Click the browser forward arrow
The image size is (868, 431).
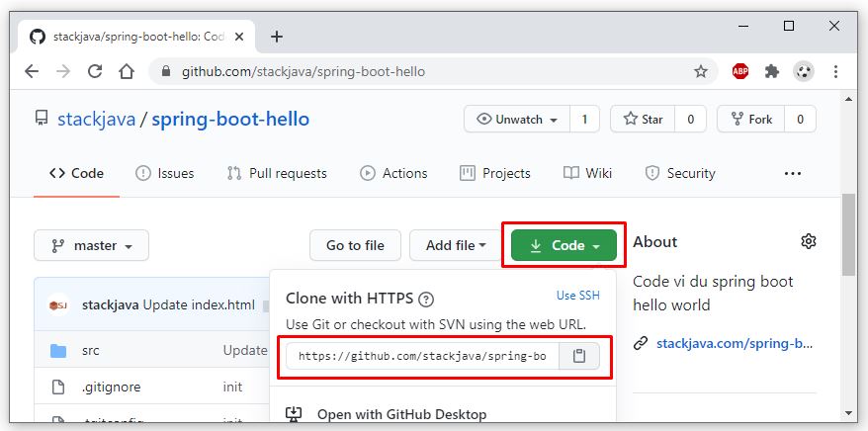[63, 71]
